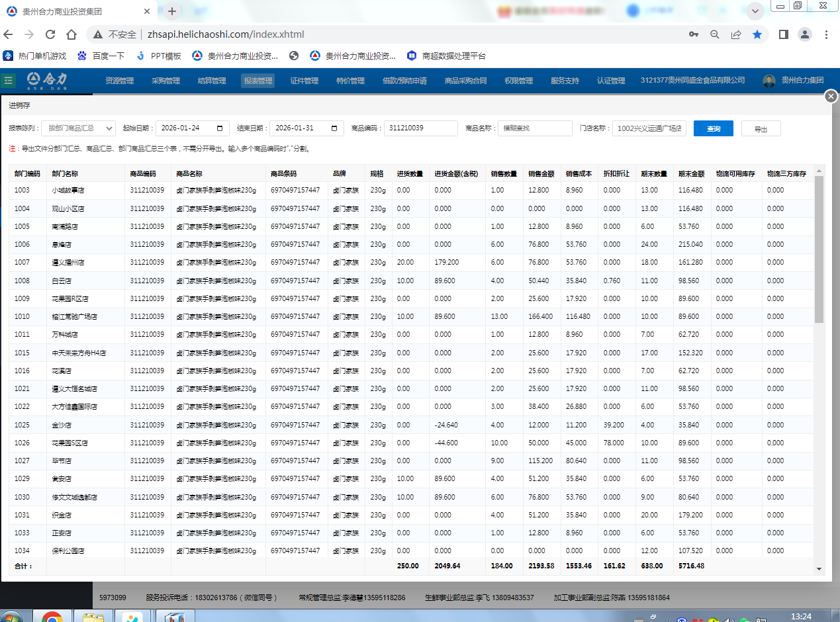Open the 商品采购合同 menu
This screenshot has height=622, width=840.
[465, 81]
